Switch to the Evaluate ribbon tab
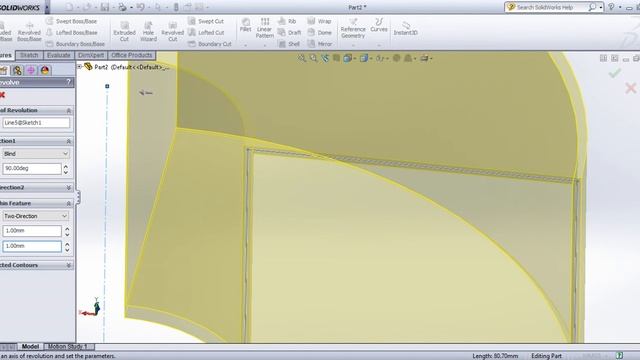 tap(58, 55)
